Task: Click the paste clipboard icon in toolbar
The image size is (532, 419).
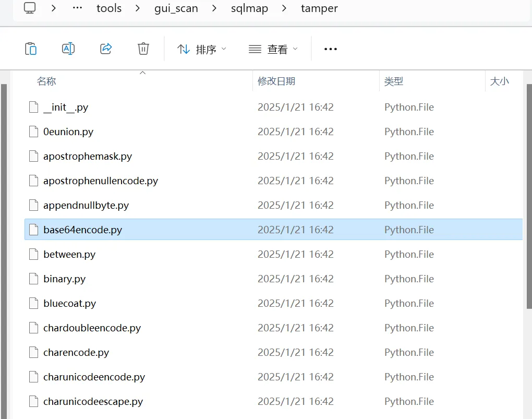Action: pyautogui.click(x=31, y=49)
